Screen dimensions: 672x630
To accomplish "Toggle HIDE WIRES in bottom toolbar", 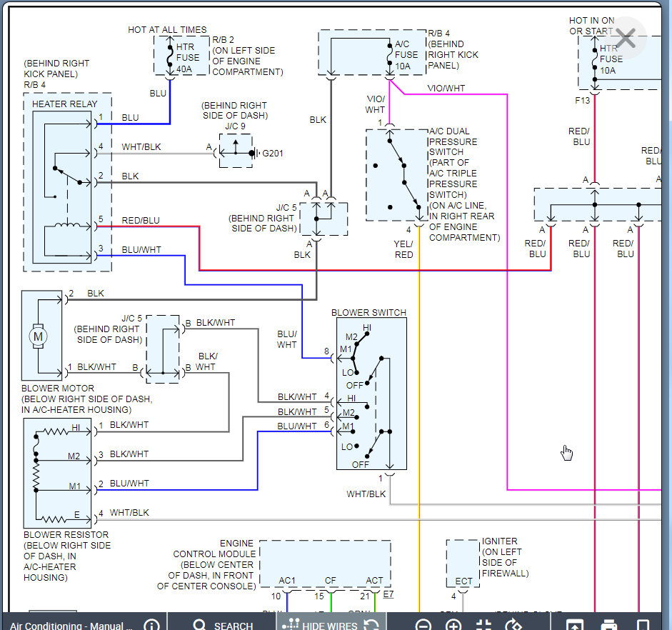I will click(321, 625).
